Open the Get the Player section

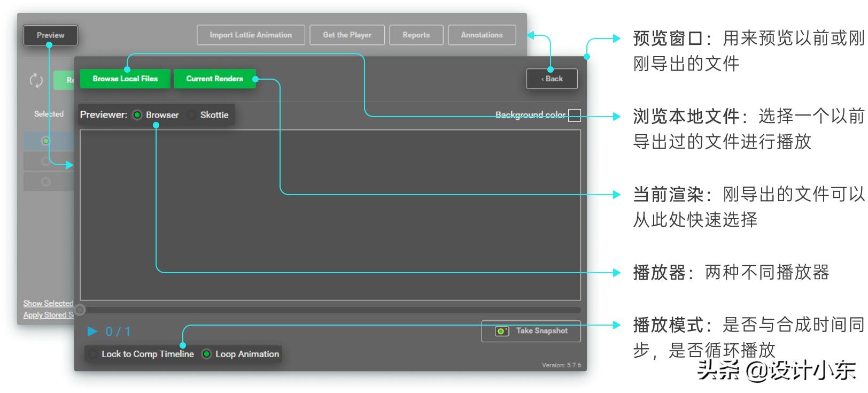(347, 35)
